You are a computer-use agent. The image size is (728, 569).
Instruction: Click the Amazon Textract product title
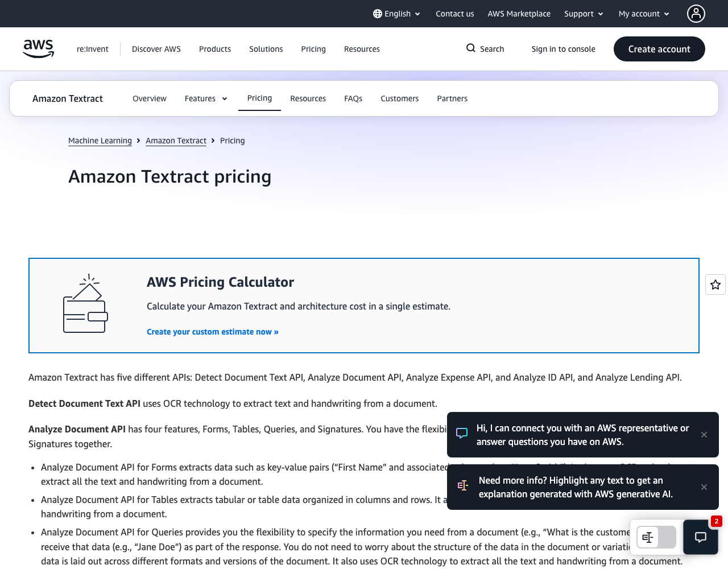(x=68, y=98)
